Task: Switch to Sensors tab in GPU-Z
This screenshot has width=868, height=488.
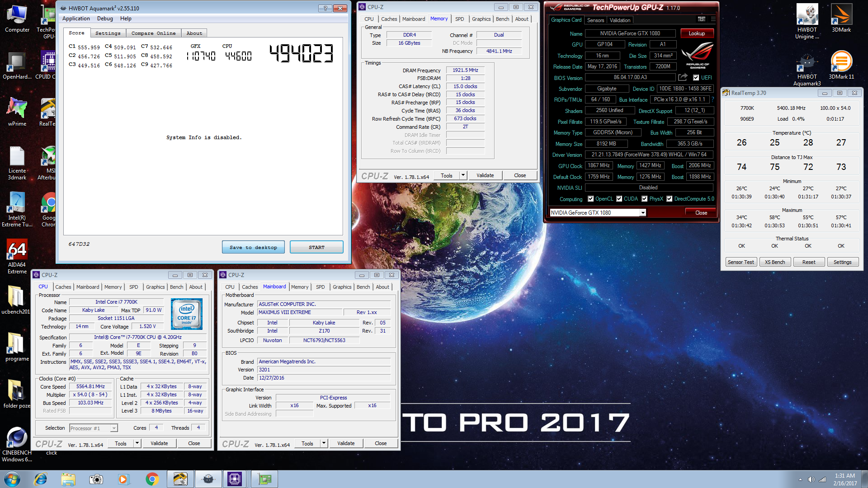Action: tap(595, 20)
